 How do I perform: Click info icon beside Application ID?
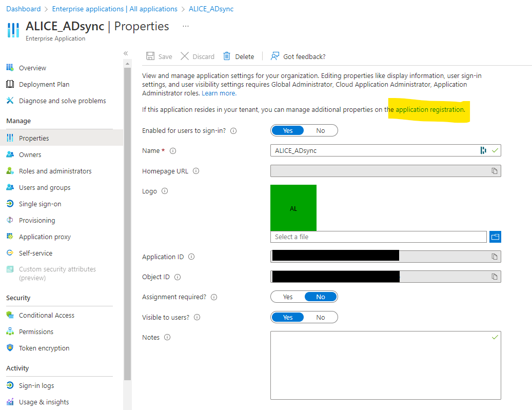click(x=191, y=257)
